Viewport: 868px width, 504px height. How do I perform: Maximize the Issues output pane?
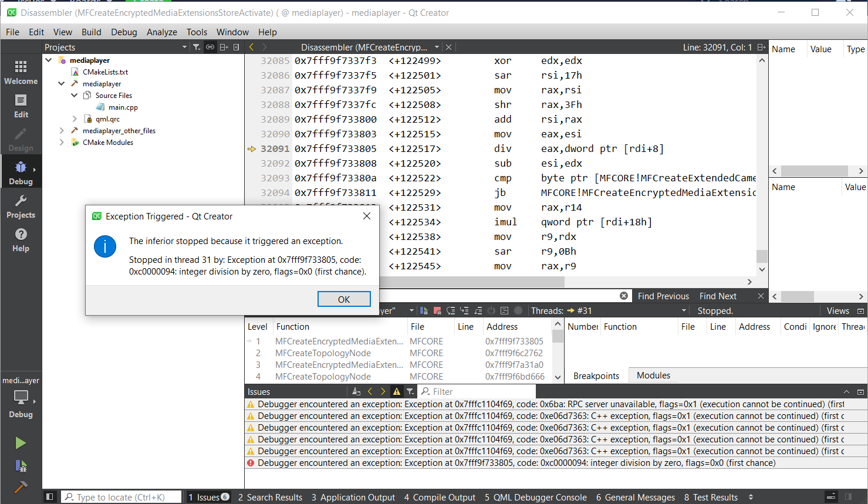point(860,391)
